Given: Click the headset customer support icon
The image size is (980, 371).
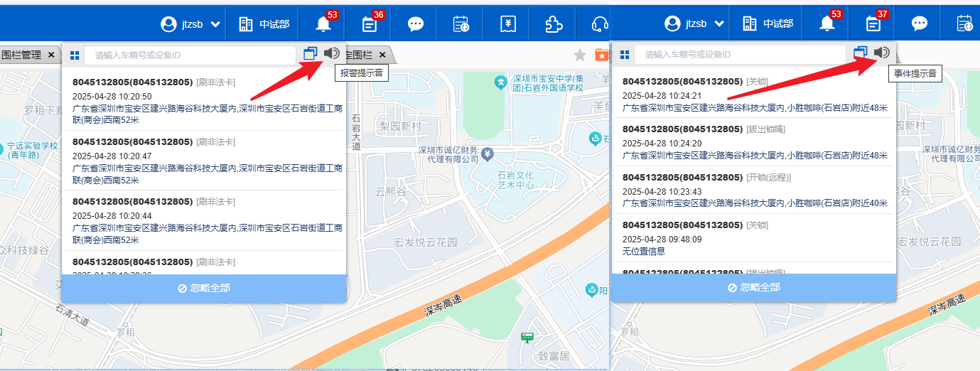Looking at the screenshot, I should pyautogui.click(x=599, y=24).
